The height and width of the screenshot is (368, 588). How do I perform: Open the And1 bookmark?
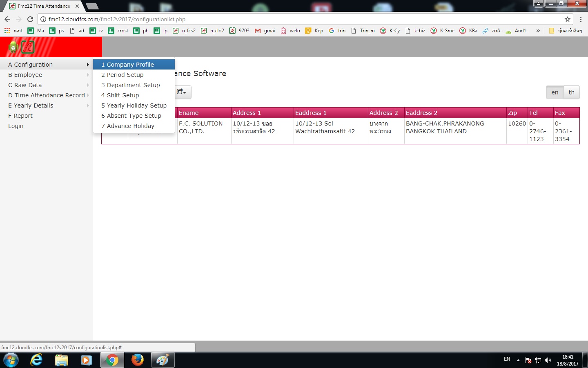coord(516,31)
